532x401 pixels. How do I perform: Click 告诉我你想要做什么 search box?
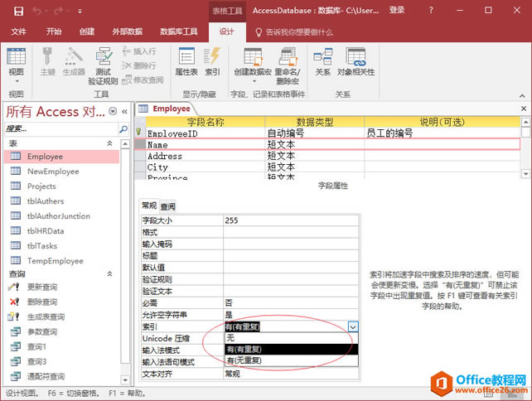point(294,32)
